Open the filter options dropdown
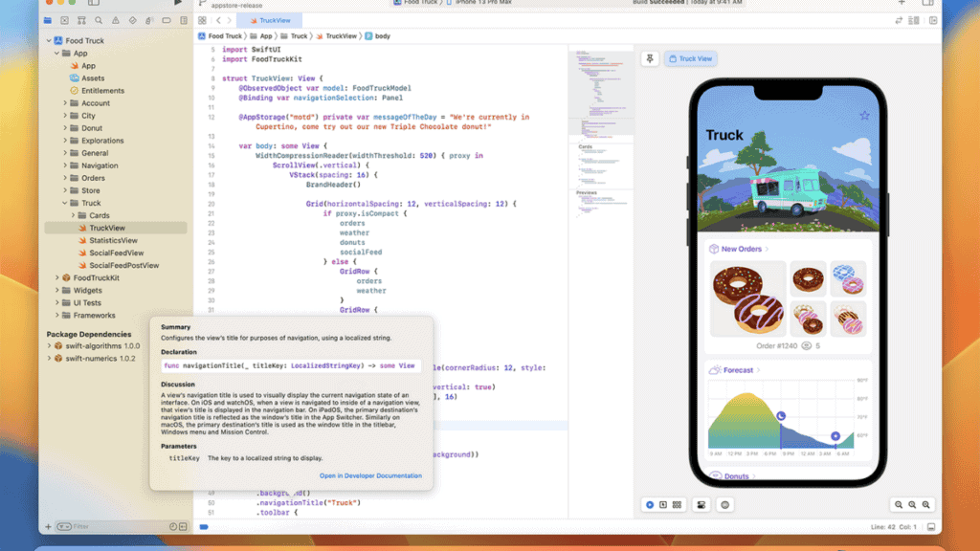Viewport: 980px width, 551px height. pos(64,527)
